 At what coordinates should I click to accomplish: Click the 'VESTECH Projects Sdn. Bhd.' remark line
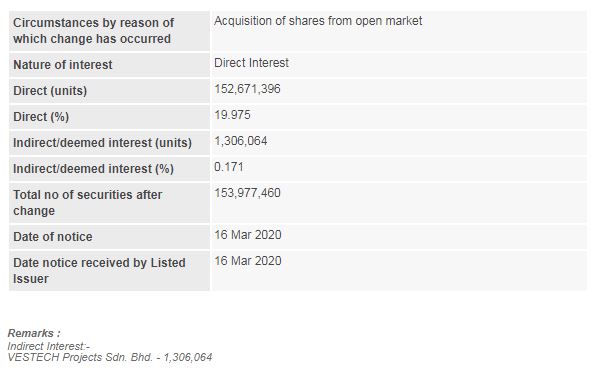pyautogui.click(x=110, y=357)
